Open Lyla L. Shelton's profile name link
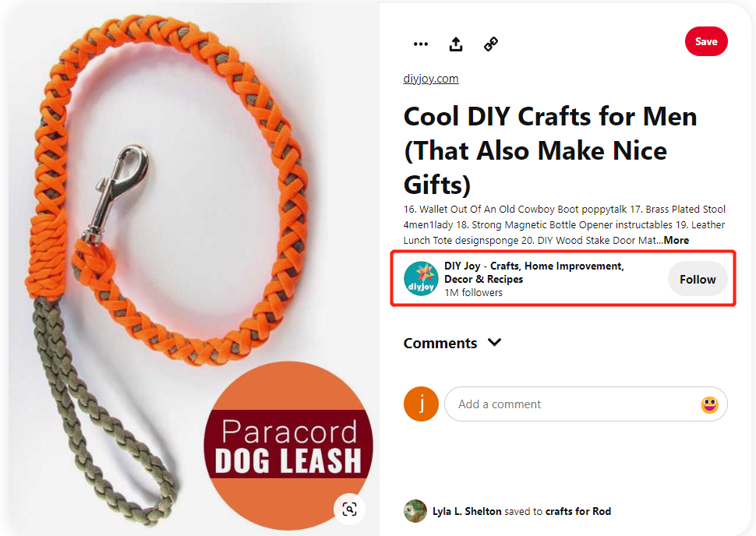Viewport: 756px width, 536px height. click(467, 512)
